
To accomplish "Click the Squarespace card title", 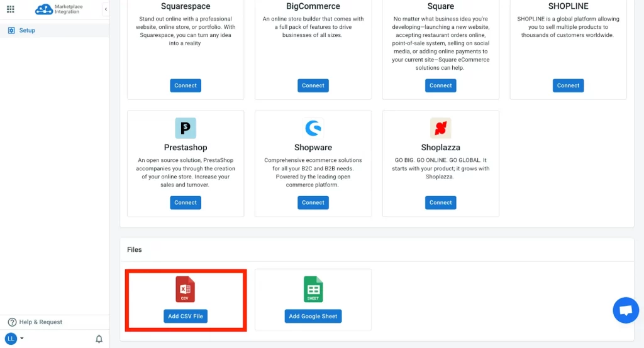I will 186,6.
